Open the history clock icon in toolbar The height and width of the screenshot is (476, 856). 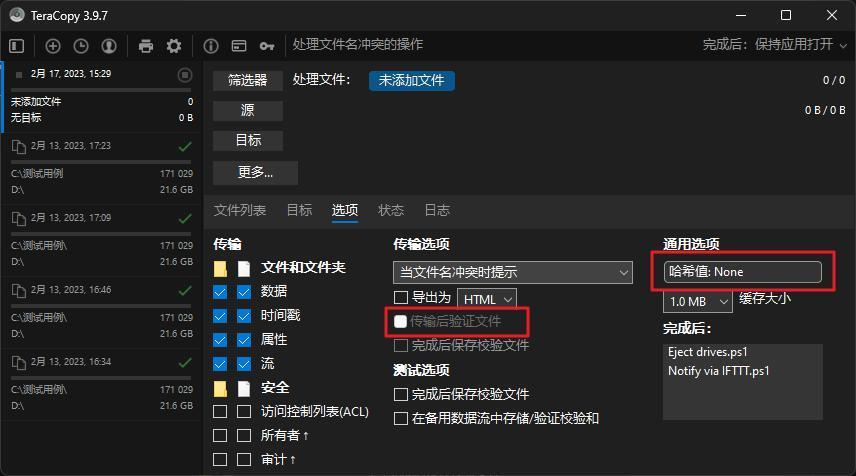pos(81,46)
